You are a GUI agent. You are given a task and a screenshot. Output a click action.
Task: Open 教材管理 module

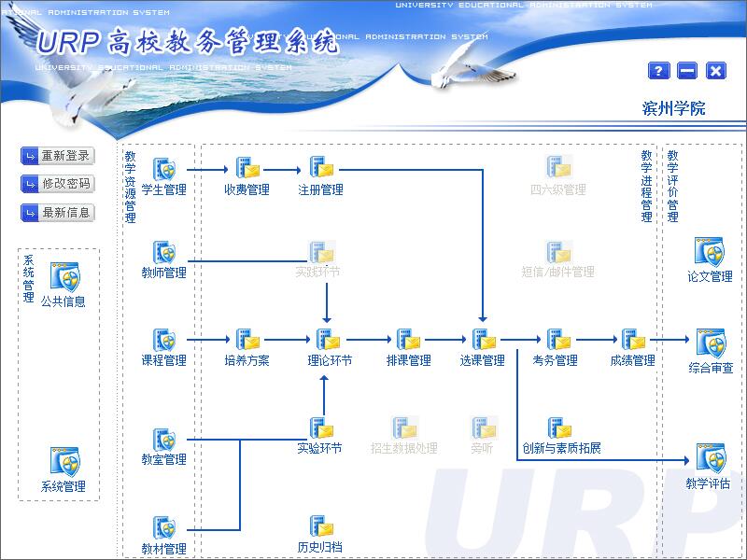(x=164, y=528)
